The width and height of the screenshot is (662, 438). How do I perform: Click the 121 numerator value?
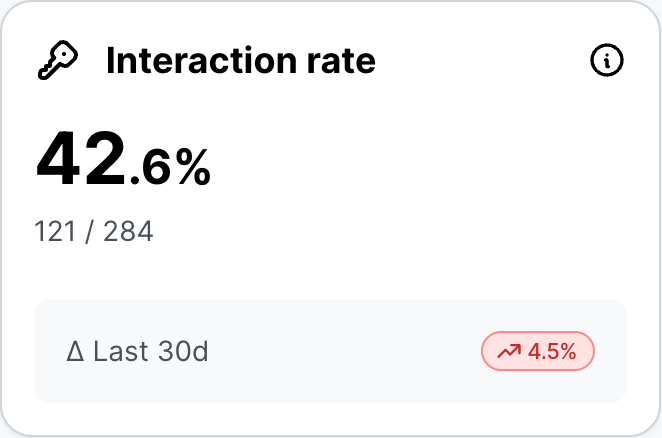(x=55, y=232)
